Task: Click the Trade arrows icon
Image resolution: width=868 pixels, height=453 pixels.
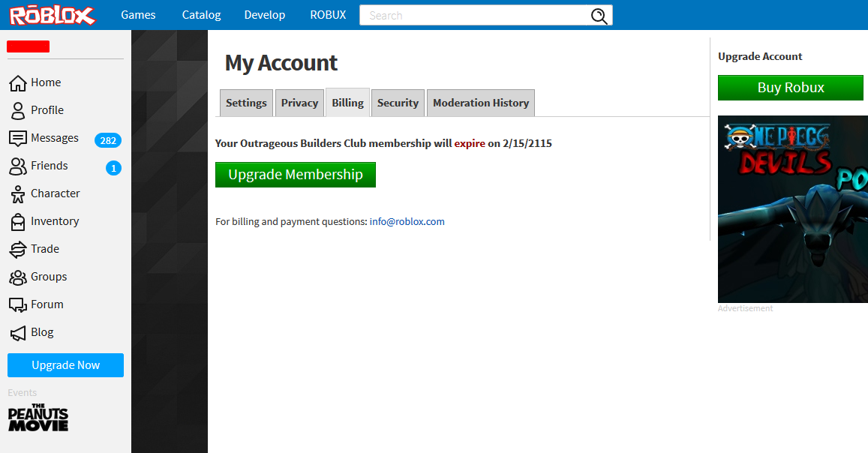Action: coord(18,250)
